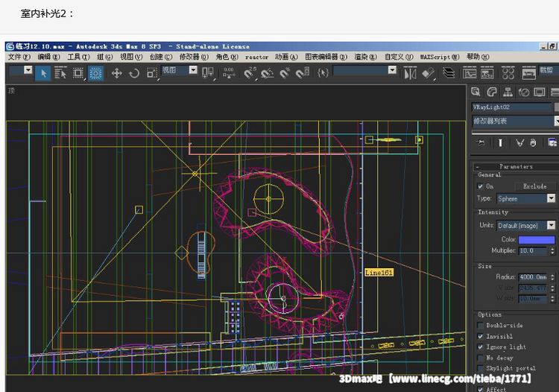The width and height of the screenshot is (559, 392).
Task: Click the Remove Modifier from stack icon
Action: [533, 143]
